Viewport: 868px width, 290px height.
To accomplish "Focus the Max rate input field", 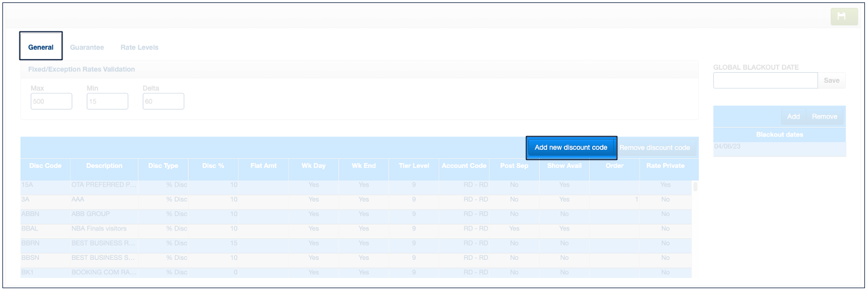I will coord(51,102).
